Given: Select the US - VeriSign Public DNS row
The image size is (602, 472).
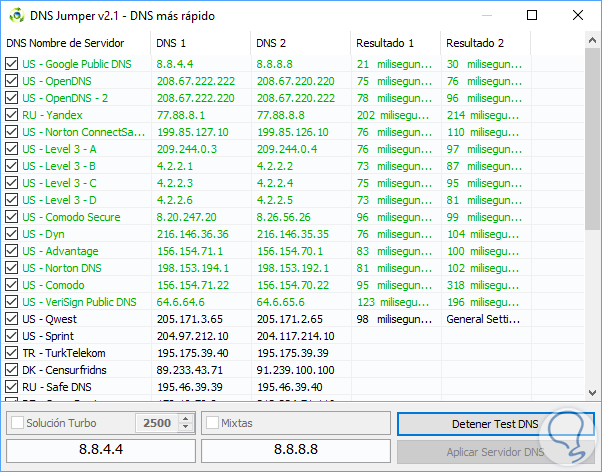Looking at the screenshot, I should pos(293,302).
